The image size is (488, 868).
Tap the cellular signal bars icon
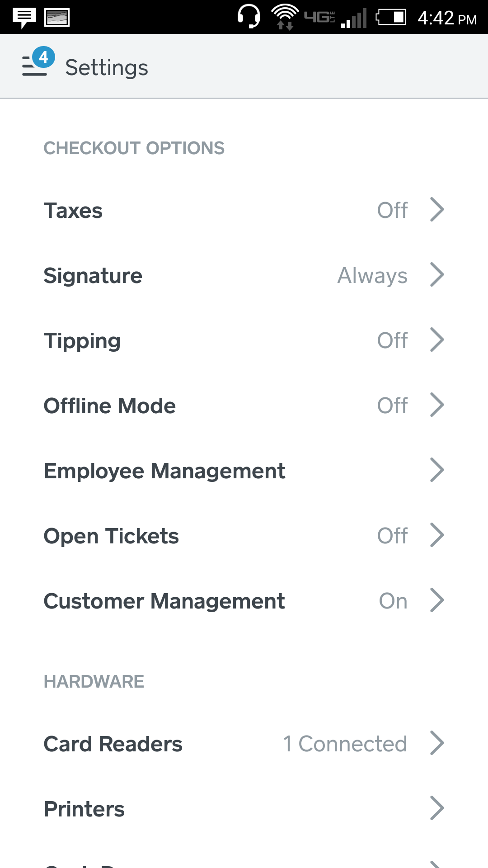(354, 19)
